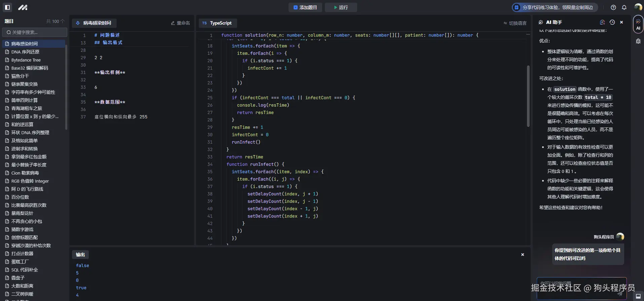Click the MarsCode logo icon
The width and height of the screenshot is (644, 301).
[x=23, y=7]
